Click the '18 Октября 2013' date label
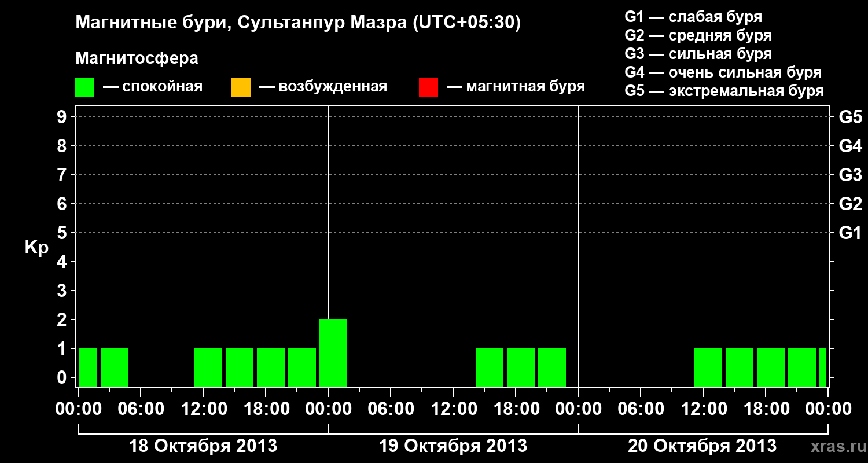Screen dimensions: 868x463 coord(203,446)
